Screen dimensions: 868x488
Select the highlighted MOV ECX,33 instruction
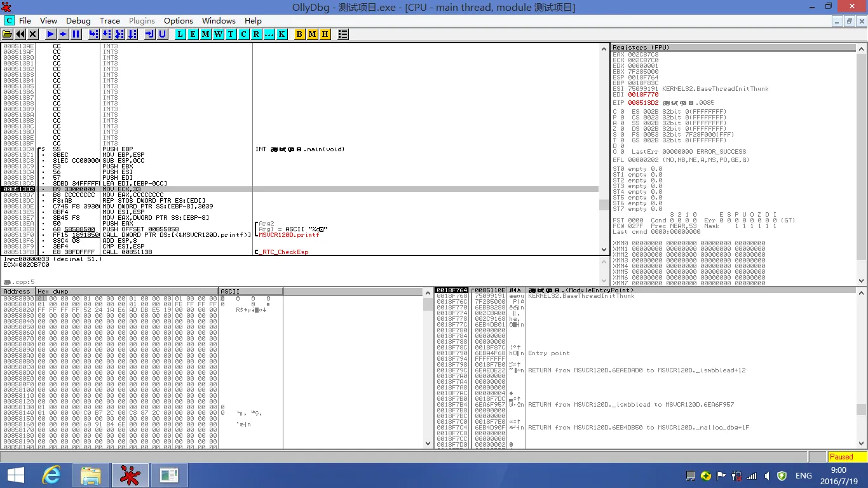pos(300,189)
